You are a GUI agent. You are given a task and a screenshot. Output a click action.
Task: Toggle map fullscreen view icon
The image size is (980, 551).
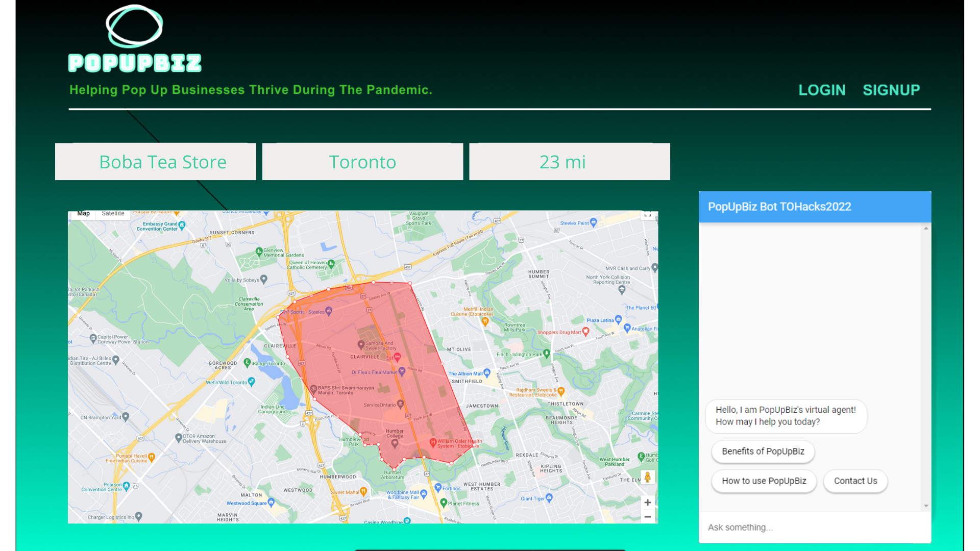(x=647, y=215)
